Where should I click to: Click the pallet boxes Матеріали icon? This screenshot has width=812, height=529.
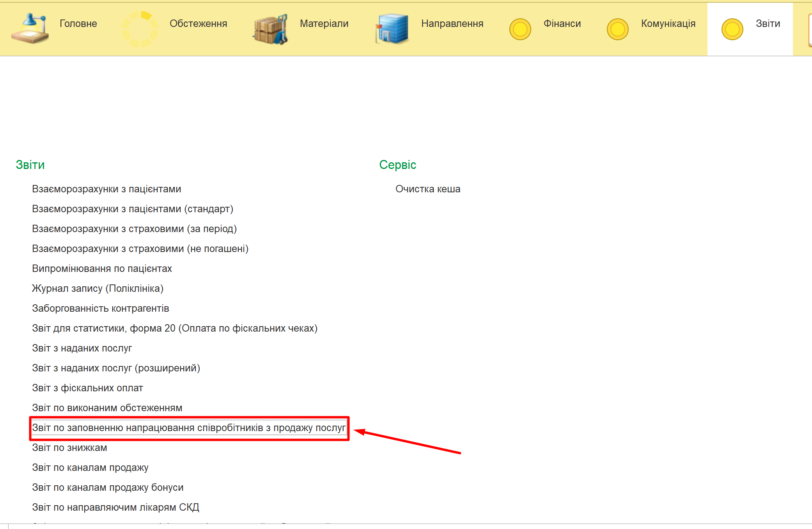coord(270,29)
